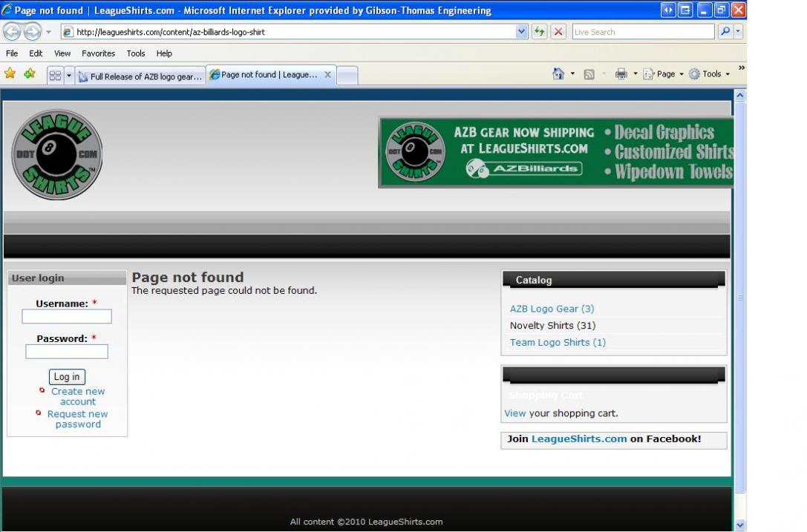Open the Tools command bar menu
The width and height of the screenshot is (807, 532).
[710, 74]
